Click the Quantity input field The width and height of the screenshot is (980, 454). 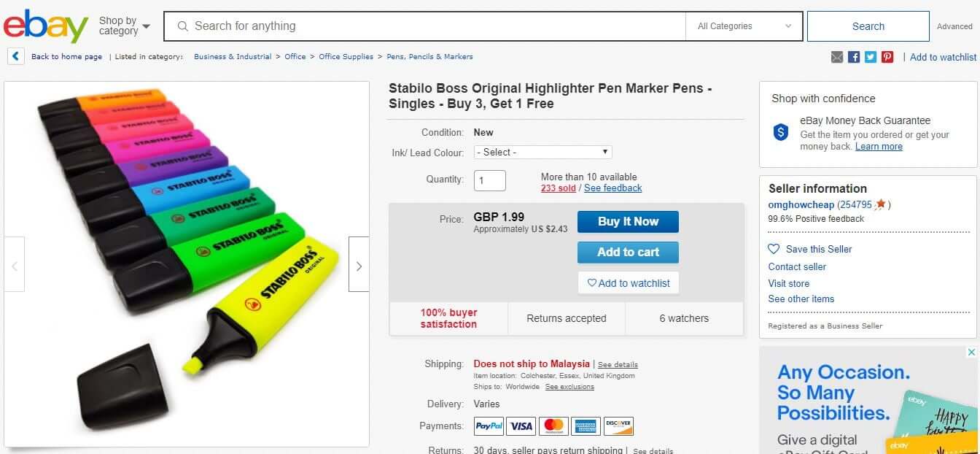tap(490, 180)
